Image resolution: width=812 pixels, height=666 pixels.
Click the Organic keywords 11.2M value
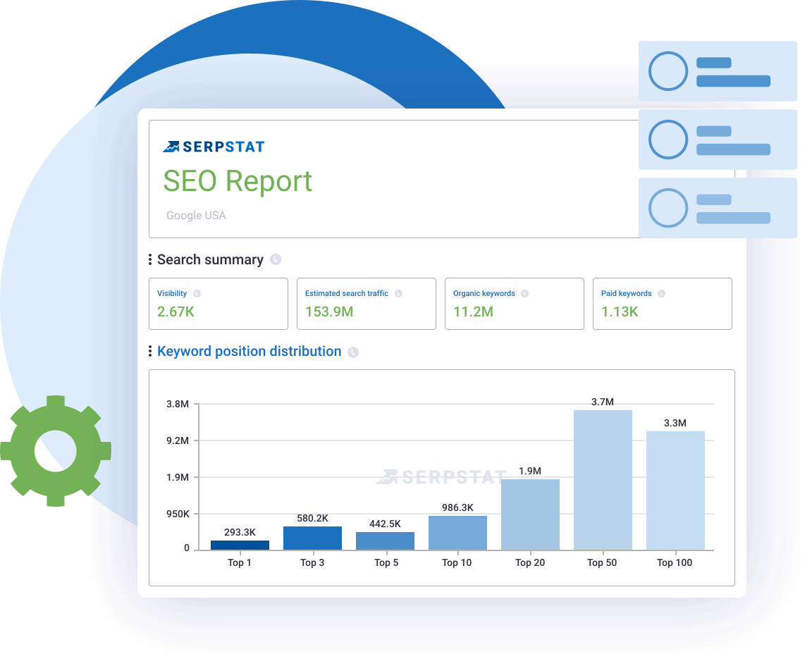[473, 312]
